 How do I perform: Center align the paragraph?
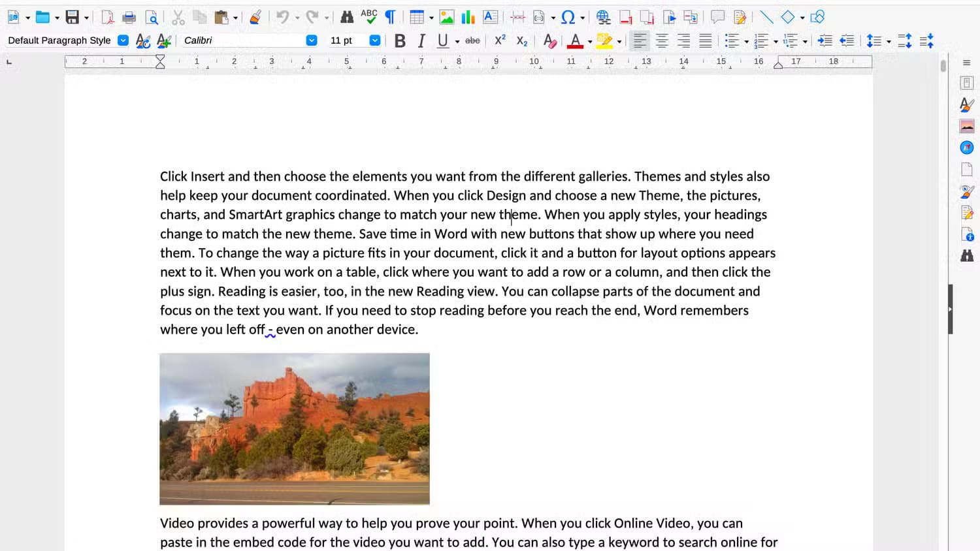662,41
